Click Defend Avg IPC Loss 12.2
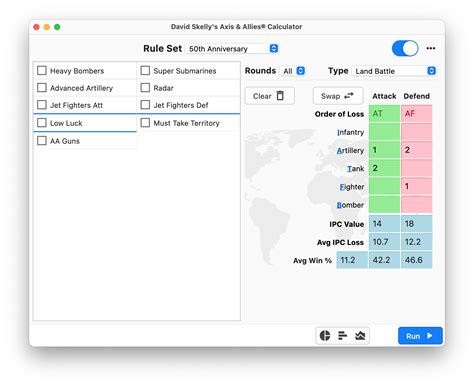The height and width of the screenshot is (385, 474). 417,242
